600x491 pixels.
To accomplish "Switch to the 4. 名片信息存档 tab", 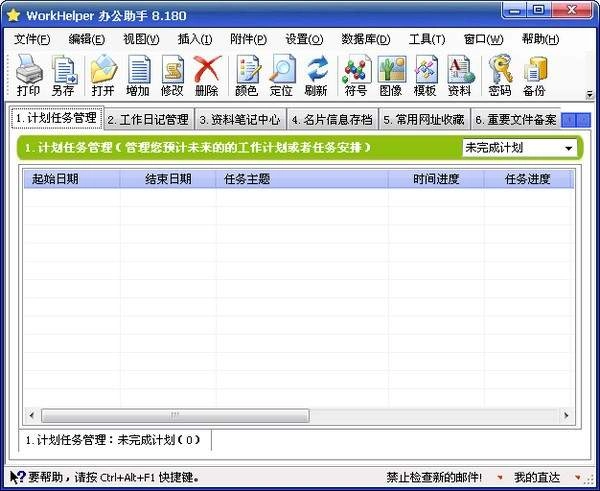I will pyautogui.click(x=332, y=120).
